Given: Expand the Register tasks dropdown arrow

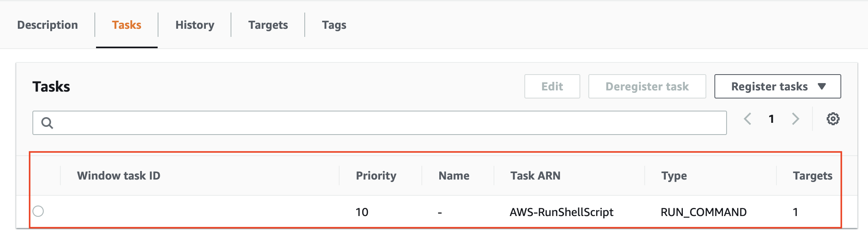Looking at the screenshot, I should [x=822, y=86].
